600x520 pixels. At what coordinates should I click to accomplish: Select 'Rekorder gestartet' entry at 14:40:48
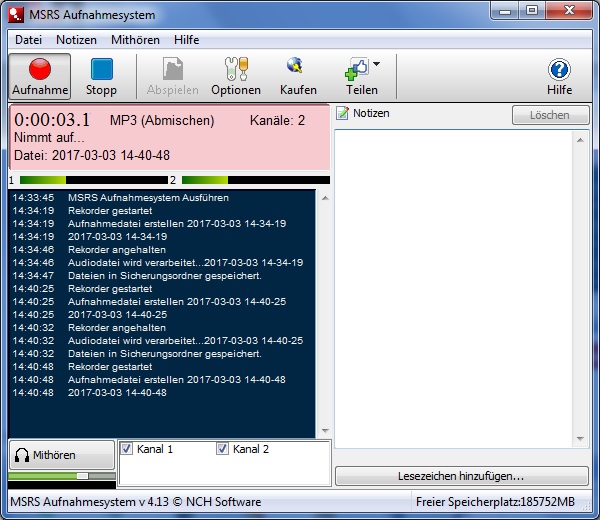click(x=110, y=367)
